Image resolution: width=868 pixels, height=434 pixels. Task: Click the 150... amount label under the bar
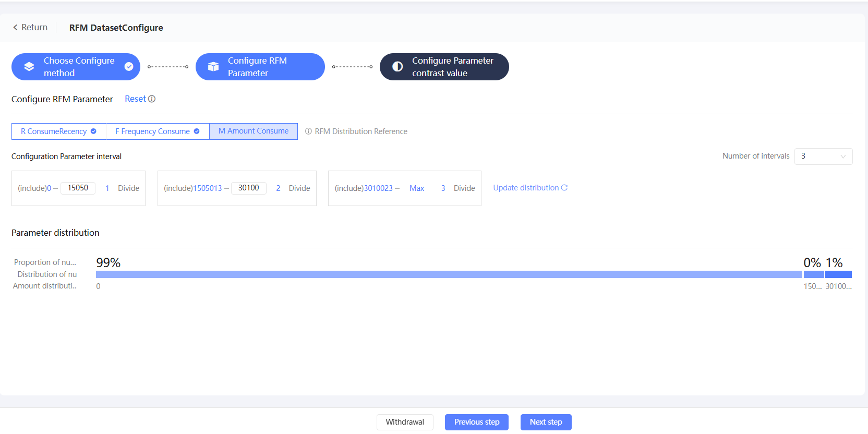813,286
